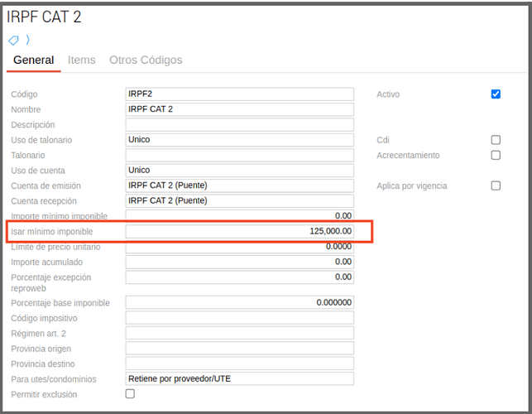Click the Aplica por vigencia label
The height and width of the screenshot is (414, 532).
[412, 185]
